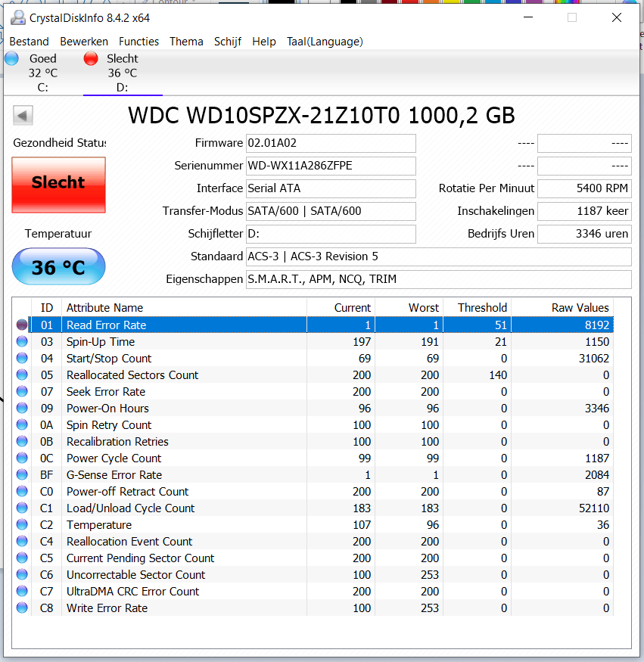The height and width of the screenshot is (662, 644).
Task: Open the Bewerken menu
Action: pyautogui.click(x=84, y=42)
